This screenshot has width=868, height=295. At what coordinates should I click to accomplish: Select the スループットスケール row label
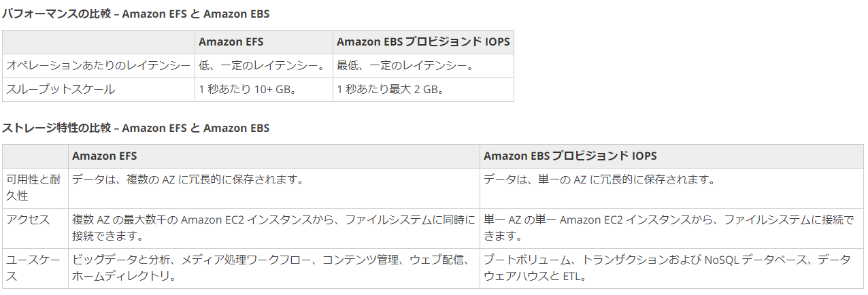[x=61, y=89]
